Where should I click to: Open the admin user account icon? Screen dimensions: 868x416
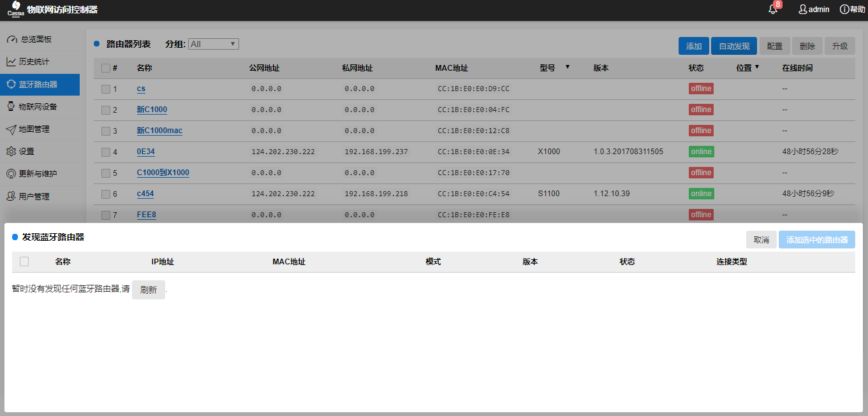(803, 10)
